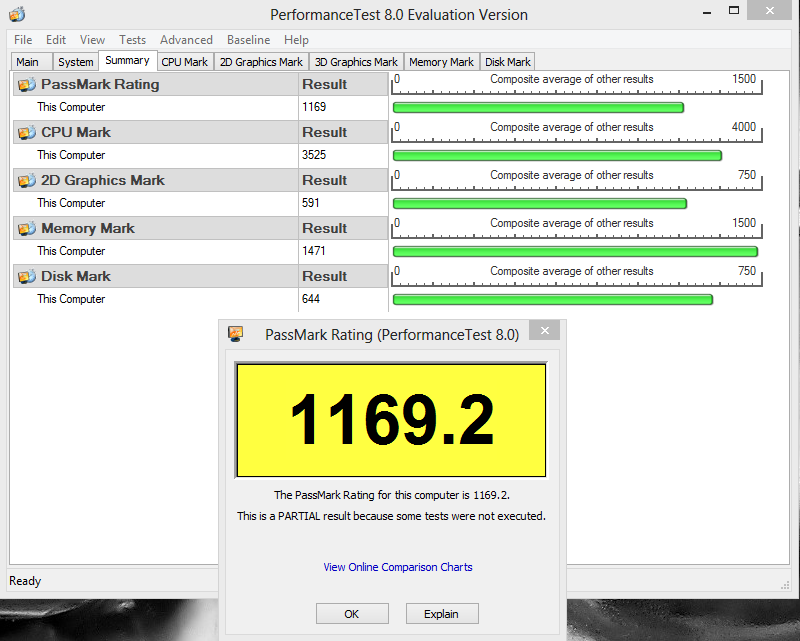The width and height of the screenshot is (800, 641).
Task: Click the PassMark Rating dialog title text
Action: click(392, 334)
